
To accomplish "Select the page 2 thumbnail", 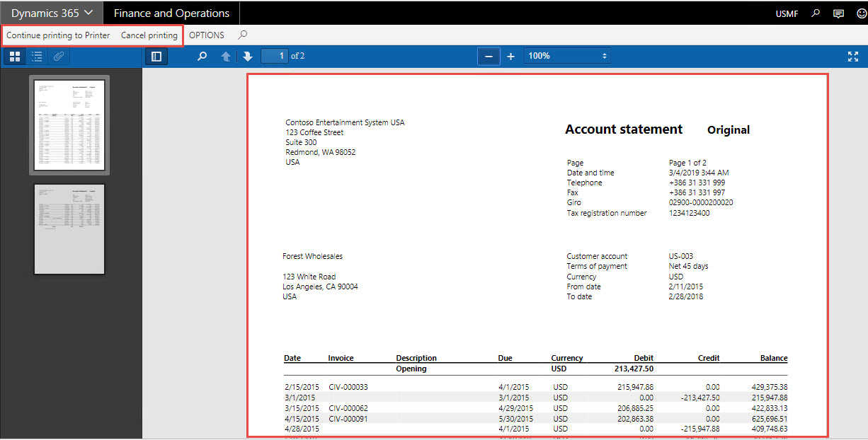I will (69, 229).
